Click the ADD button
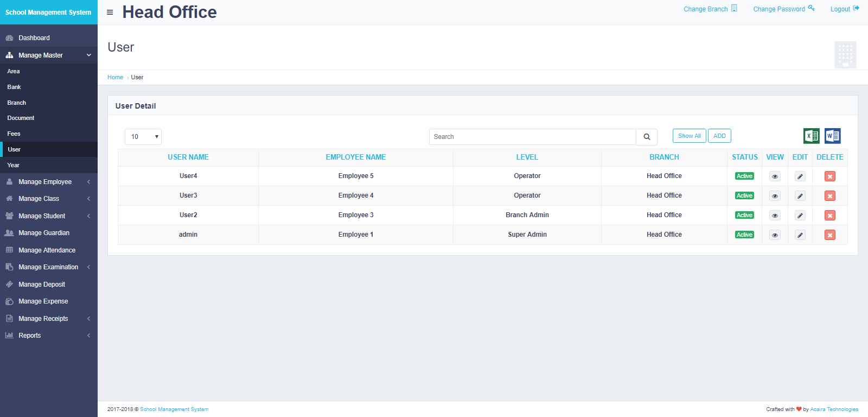Viewport: 868px width, 417px height. 719,136
